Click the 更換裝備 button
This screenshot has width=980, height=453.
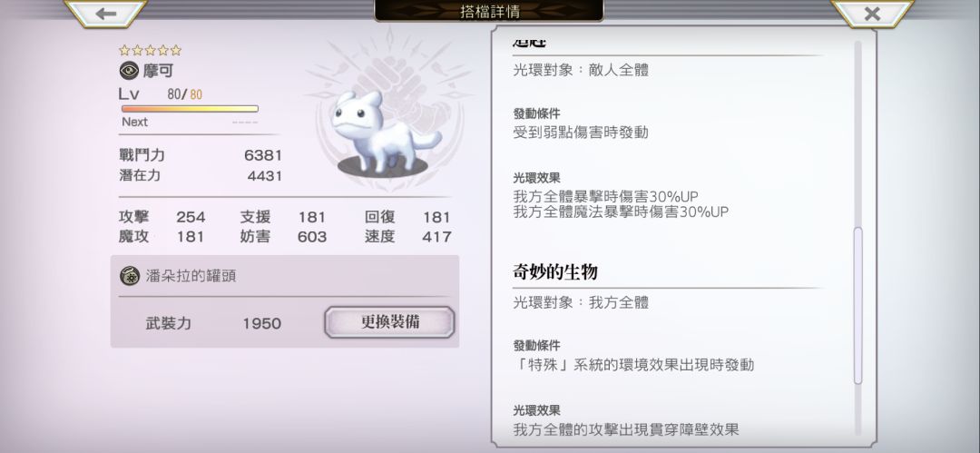(389, 322)
